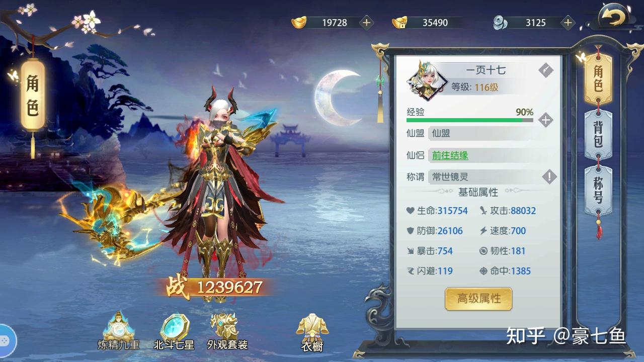Image resolution: width=644 pixels, height=362 pixels.
Task: Switch to the 称号 side tab
Action: click(598, 190)
